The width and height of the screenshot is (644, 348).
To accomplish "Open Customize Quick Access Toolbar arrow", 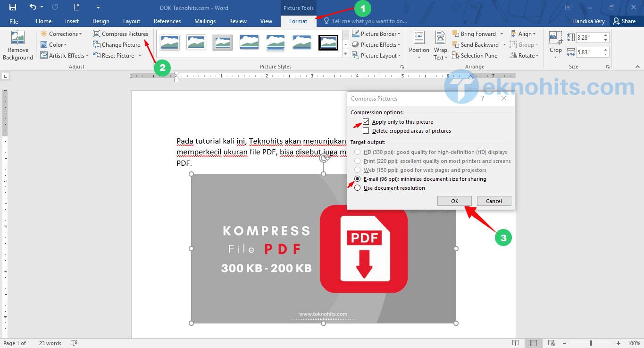I will click(x=98, y=7).
